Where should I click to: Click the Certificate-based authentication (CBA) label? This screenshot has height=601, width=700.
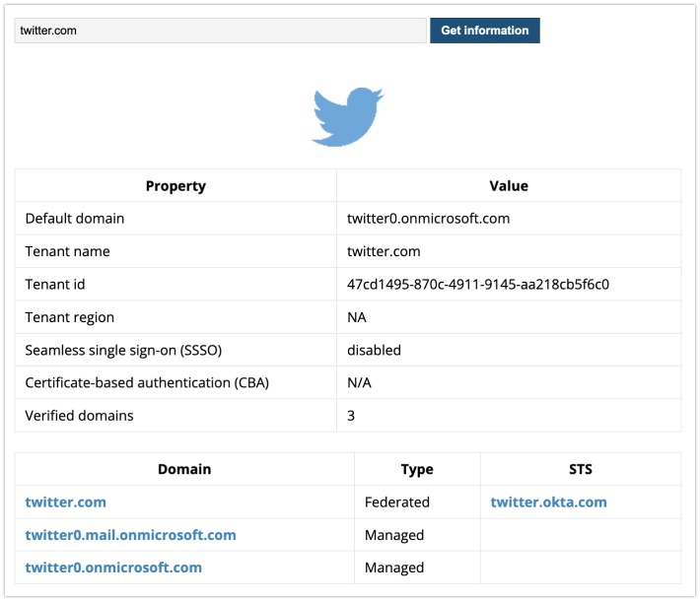click(147, 383)
